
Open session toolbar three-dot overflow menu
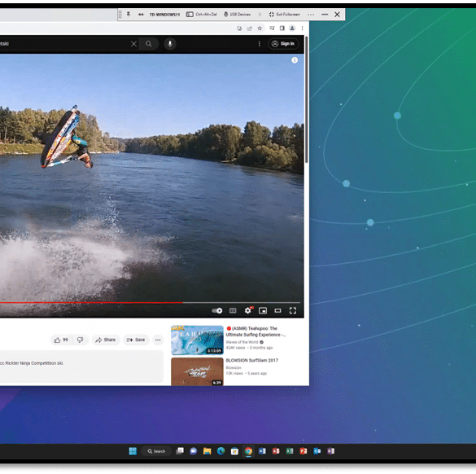point(311,15)
